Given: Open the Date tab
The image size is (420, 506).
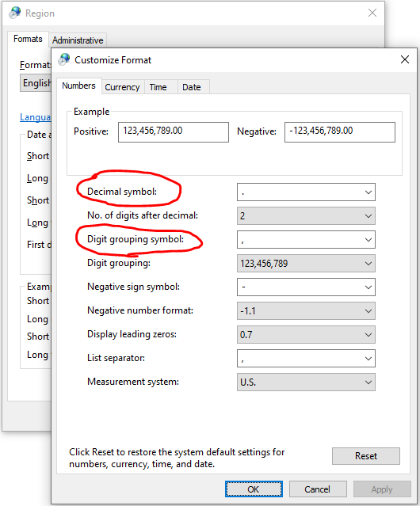Looking at the screenshot, I should pyautogui.click(x=192, y=87).
